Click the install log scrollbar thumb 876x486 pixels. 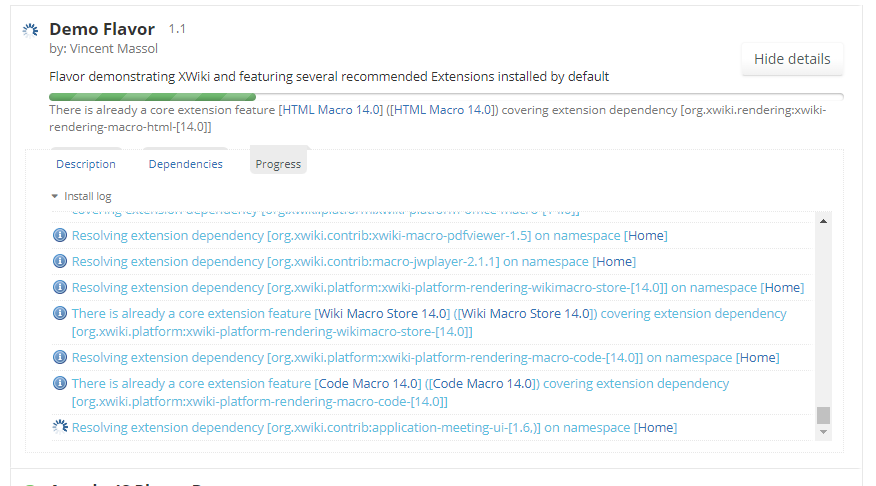tap(823, 415)
